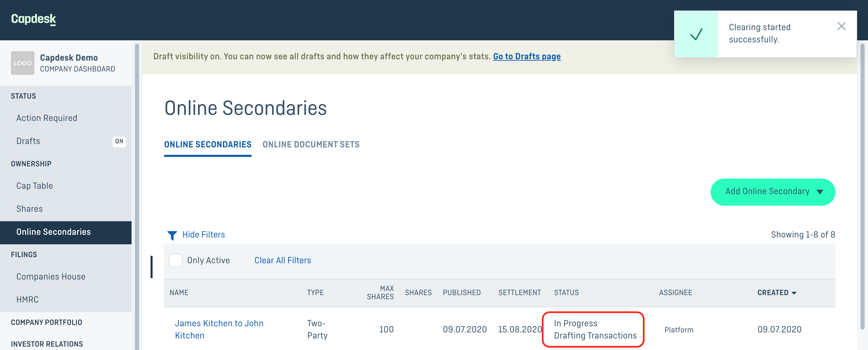Click the MAX SHARES column header
Viewport: 868px width, 350px height.
380,293
